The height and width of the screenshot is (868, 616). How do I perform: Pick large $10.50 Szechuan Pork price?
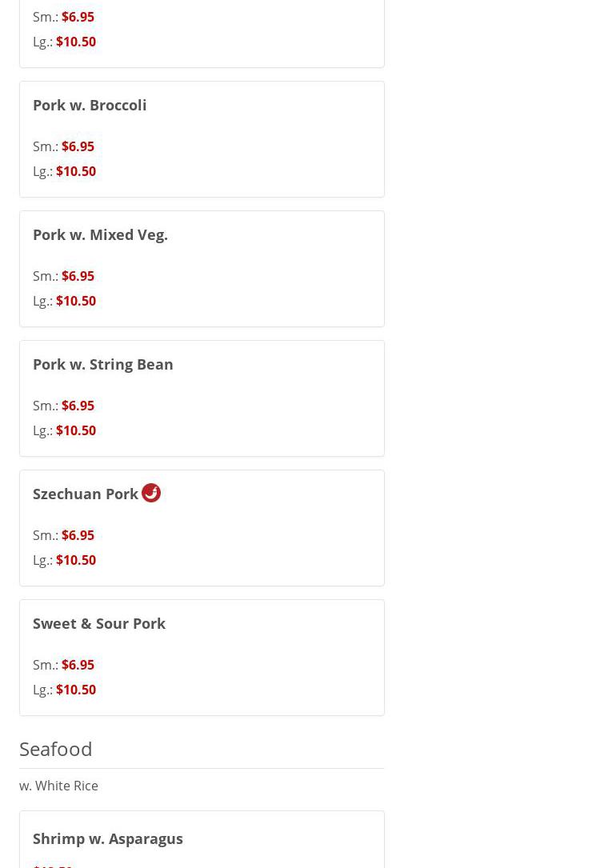(76, 560)
